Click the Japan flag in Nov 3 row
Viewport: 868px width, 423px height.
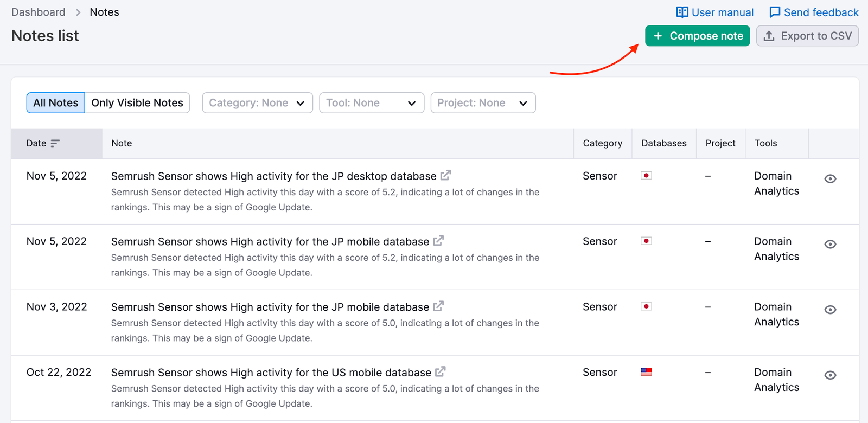point(646,306)
